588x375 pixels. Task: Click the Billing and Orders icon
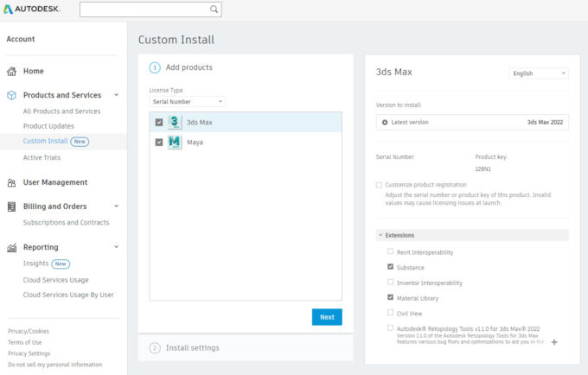(x=11, y=207)
